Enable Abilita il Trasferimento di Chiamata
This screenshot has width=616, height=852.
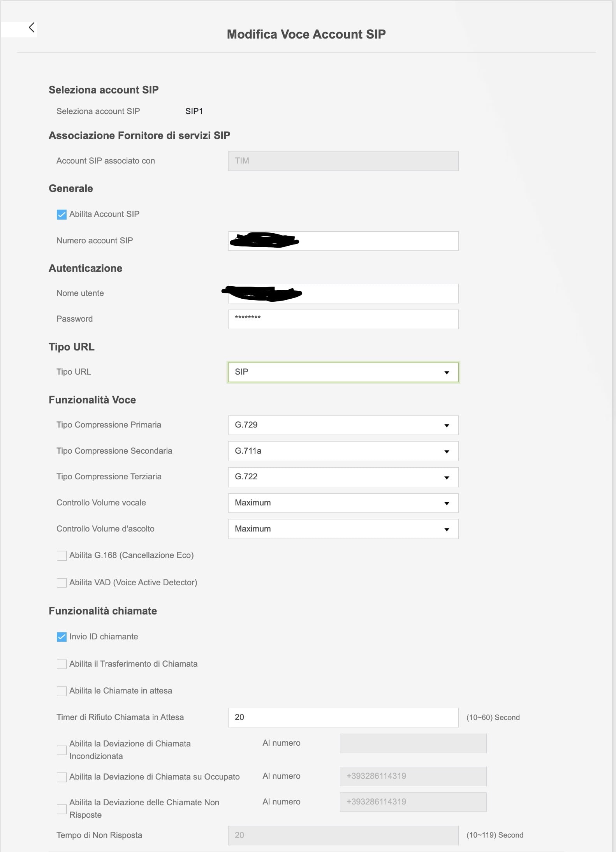tap(61, 664)
